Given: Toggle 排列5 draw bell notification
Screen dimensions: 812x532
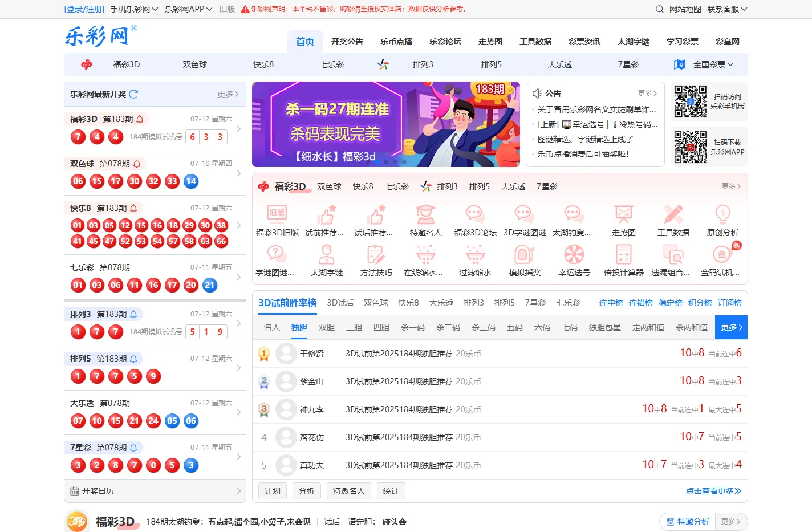Looking at the screenshot, I should tap(133, 359).
